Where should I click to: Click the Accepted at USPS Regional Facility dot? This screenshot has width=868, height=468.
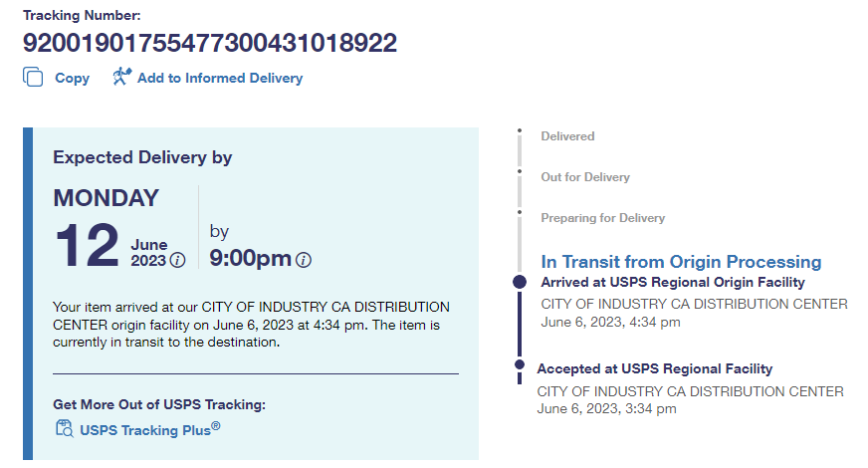click(519, 365)
